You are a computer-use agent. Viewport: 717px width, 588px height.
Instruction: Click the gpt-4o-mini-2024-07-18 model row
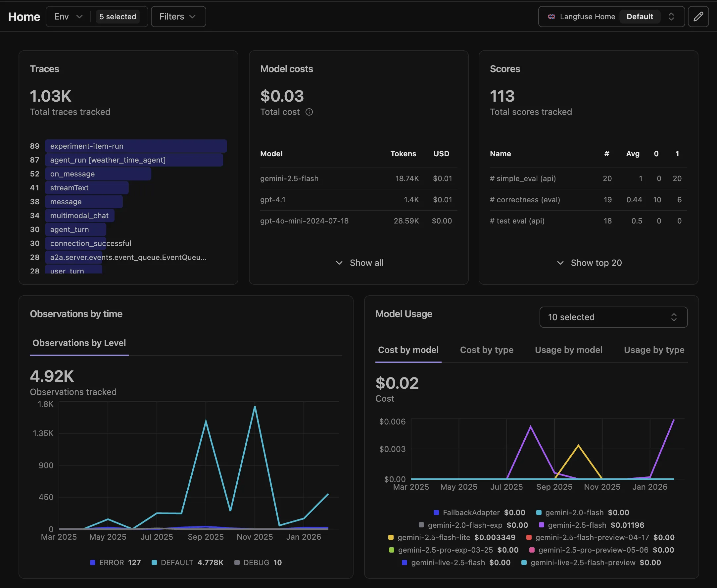point(359,221)
